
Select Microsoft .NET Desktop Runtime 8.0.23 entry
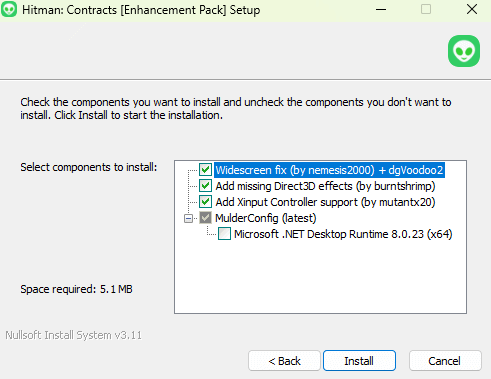pos(343,234)
